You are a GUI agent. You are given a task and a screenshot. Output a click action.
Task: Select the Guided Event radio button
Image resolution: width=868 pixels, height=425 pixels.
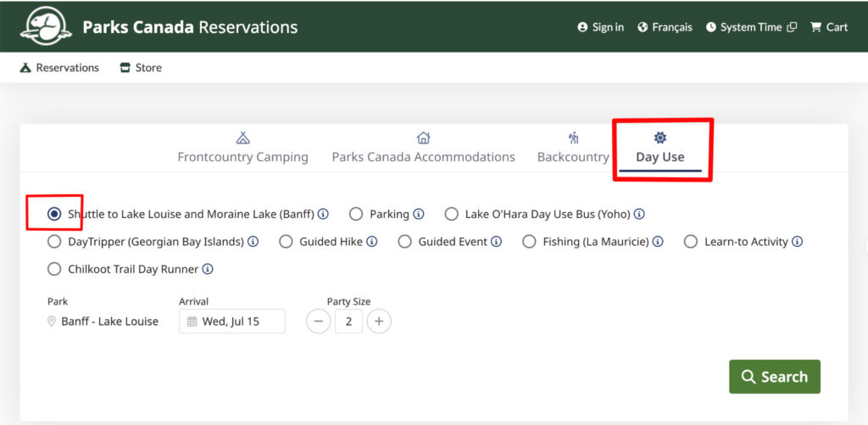[404, 242]
